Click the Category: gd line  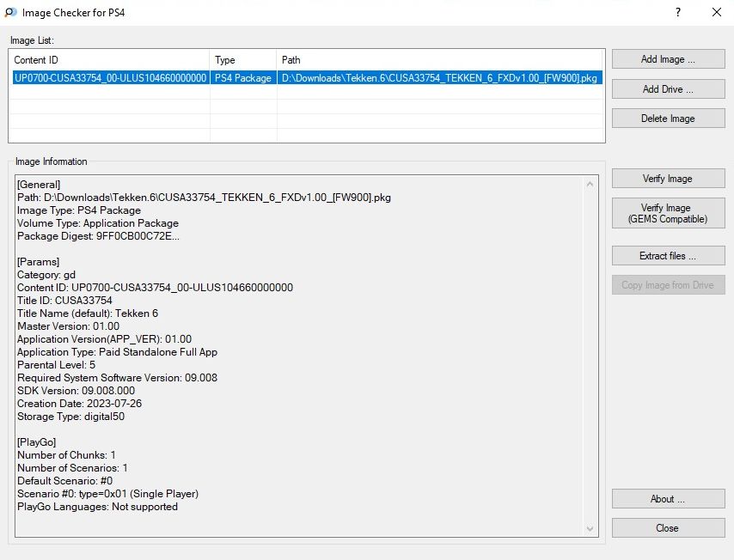(x=46, y=275)
